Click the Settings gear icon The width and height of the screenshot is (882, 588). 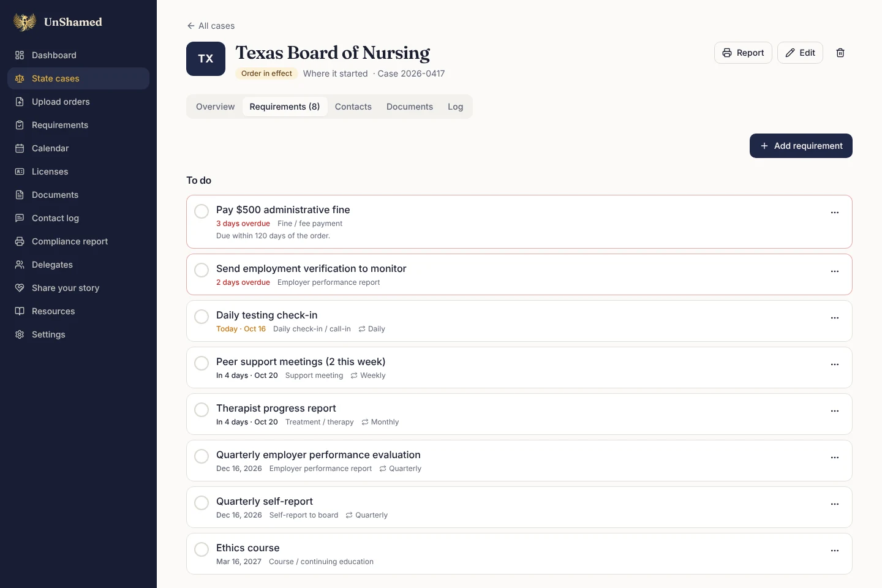point(20,334)
